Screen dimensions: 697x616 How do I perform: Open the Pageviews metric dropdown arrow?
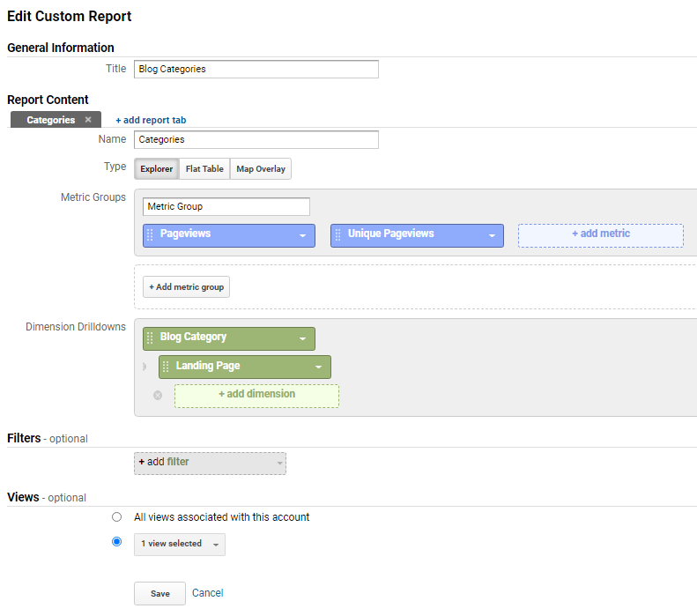[303, 235]
